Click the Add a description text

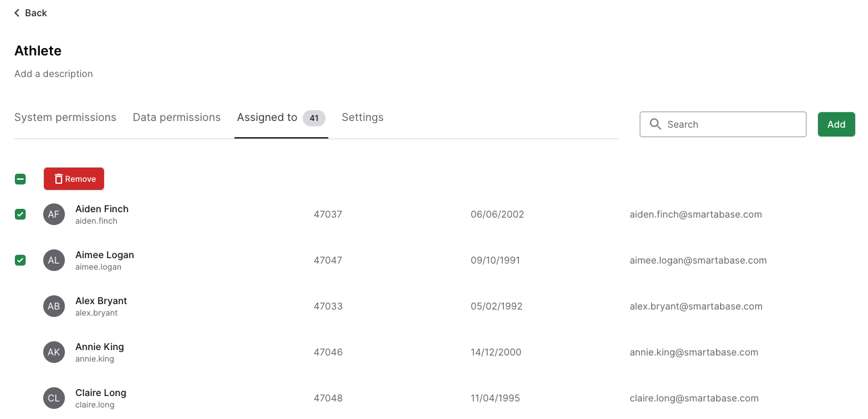pyautogui.click(x=54, y=74)
